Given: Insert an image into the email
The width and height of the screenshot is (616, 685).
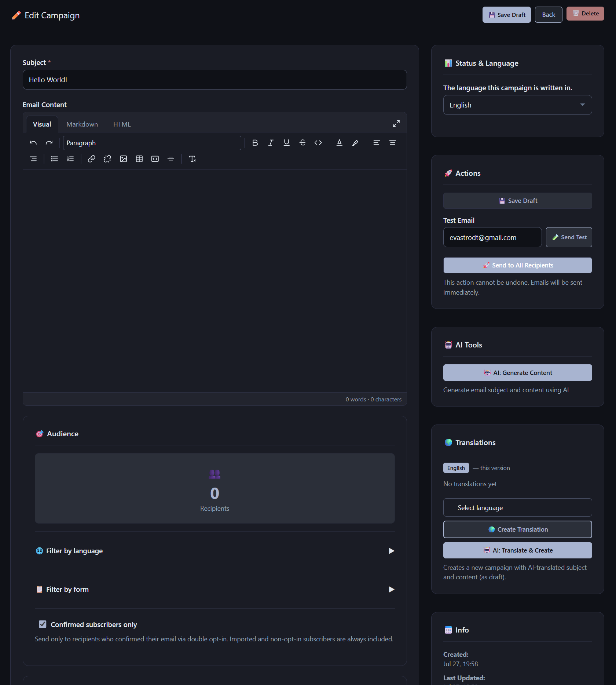Looking at the screenshot, I should [x=124, y=159].
